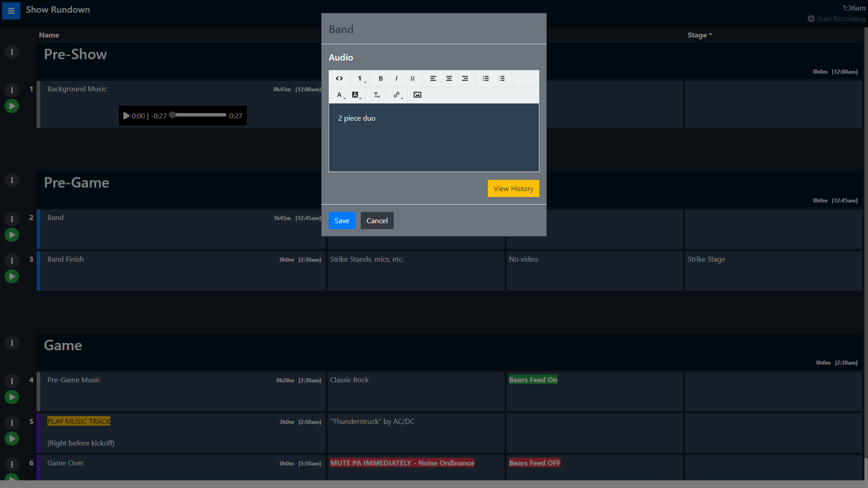Toggle code view in the Audio editor
Image resolution: width=868 pixels, height=488 pixels.
(339, 78)
